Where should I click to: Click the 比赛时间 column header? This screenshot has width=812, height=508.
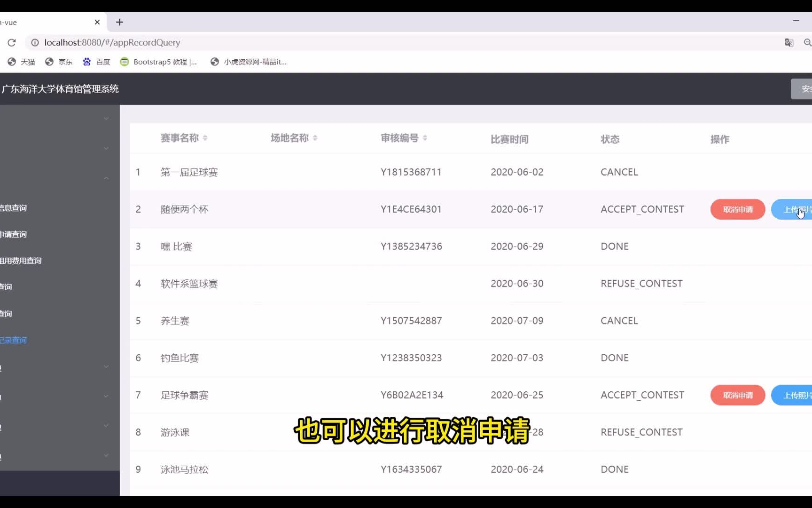[x=509, y=139]
